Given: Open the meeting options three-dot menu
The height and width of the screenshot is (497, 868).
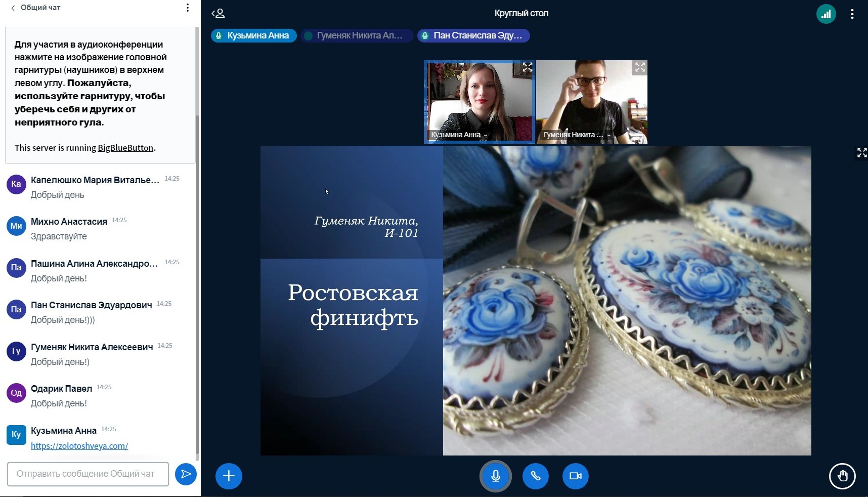Looking at the screenshot, I should pos(852,14).
